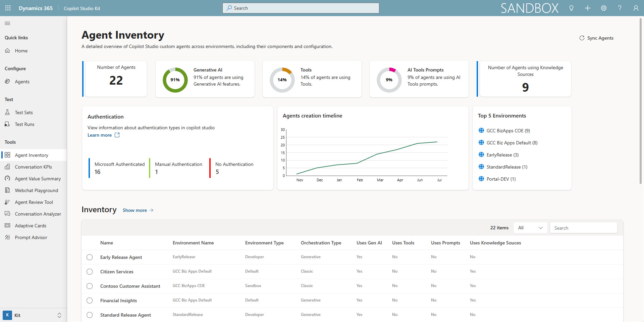
Task: Select the Contoso Customer Assistant row radio
Action: click(90, 286)
